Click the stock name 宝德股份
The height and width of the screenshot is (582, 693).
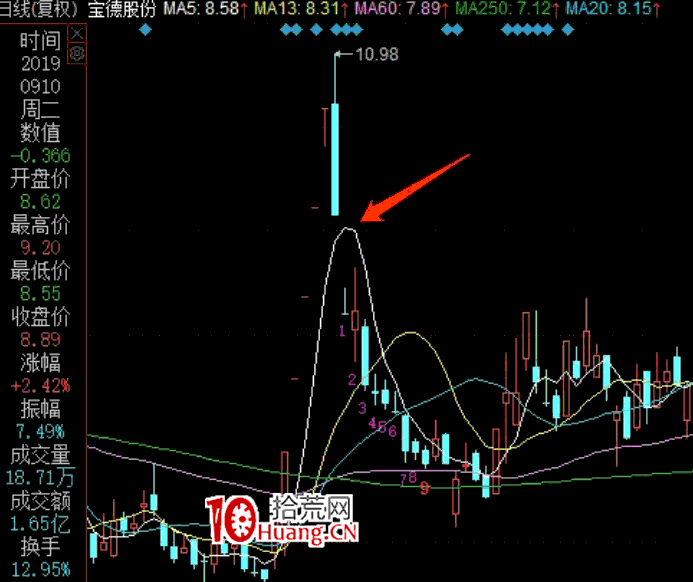[122, 9]
